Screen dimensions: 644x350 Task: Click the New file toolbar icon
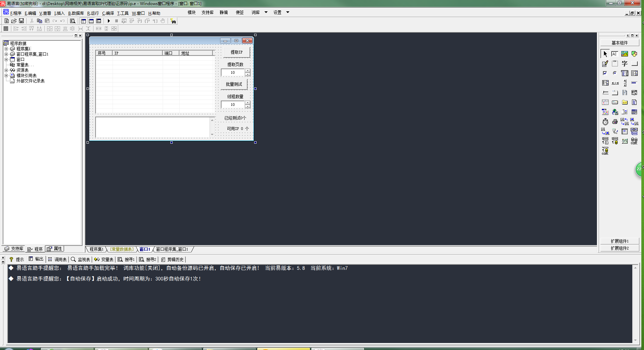click(6, 21)
